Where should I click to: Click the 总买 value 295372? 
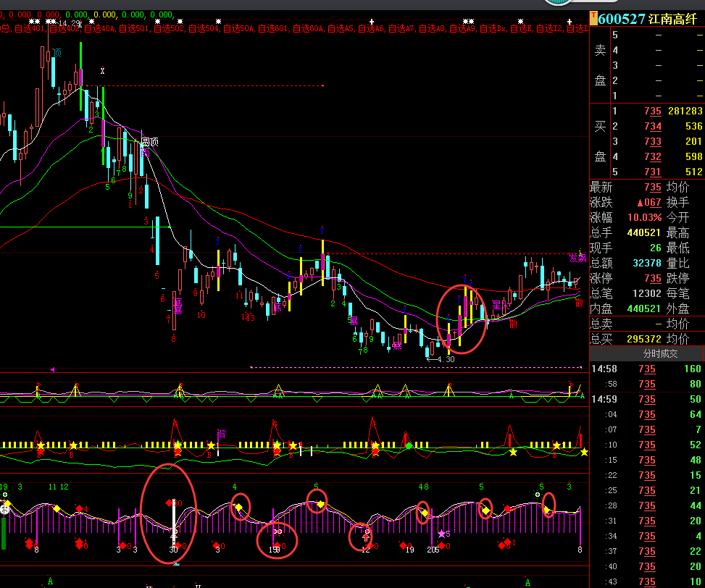pos(644,339)
